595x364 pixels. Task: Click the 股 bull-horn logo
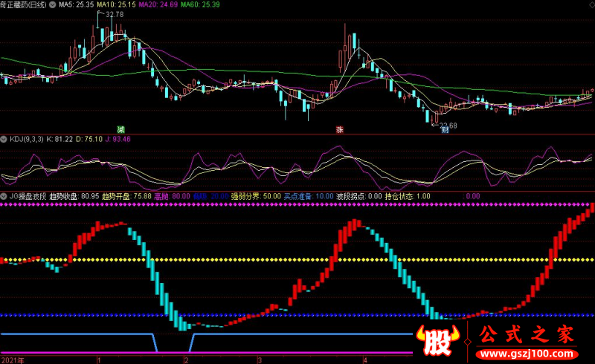point(438,339)
